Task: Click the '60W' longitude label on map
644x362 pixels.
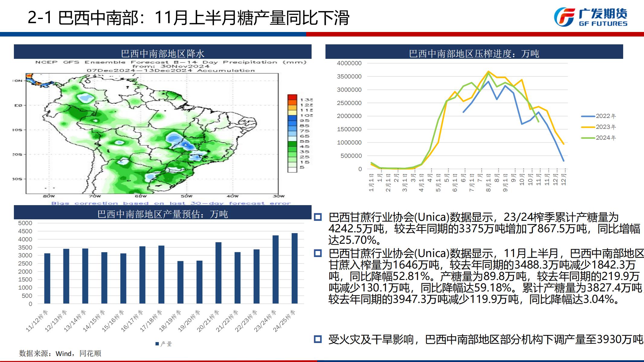Action: point(140,196)
